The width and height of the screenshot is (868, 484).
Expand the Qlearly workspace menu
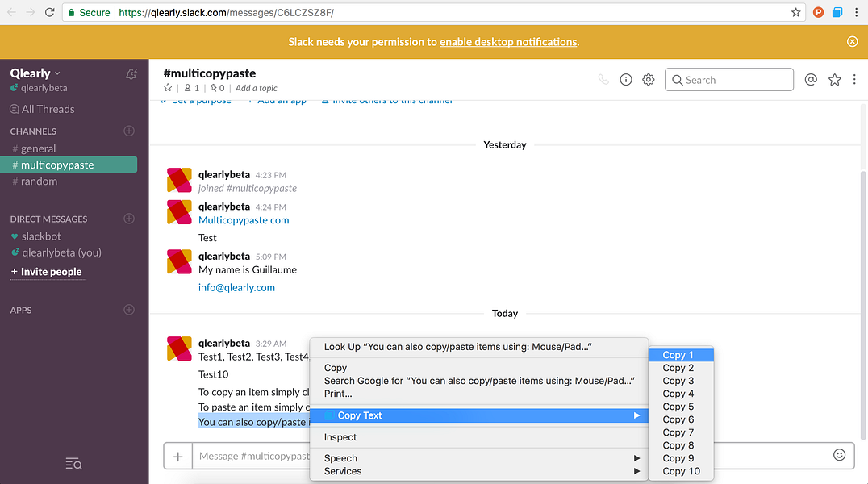click(x=35, y=73)
